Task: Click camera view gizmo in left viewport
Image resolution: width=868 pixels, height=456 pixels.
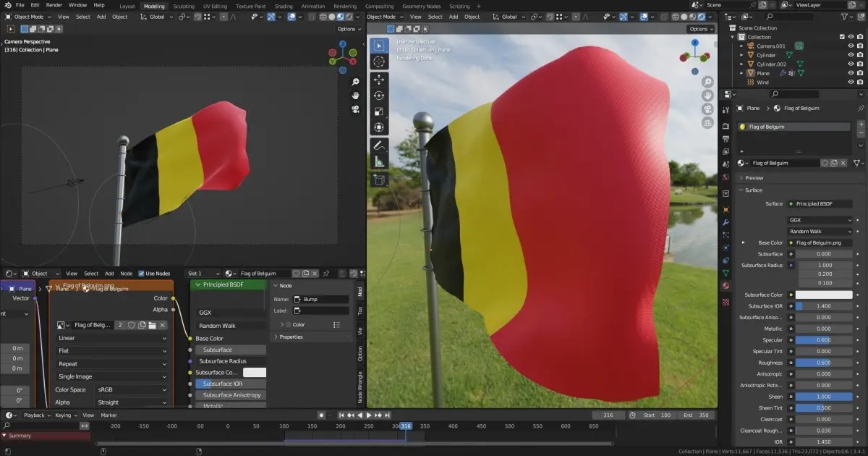Action: tap(355, 109)
